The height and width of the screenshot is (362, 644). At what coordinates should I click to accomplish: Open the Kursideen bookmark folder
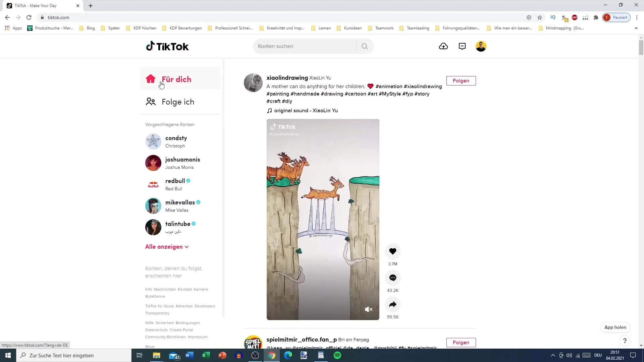point(349,28)
